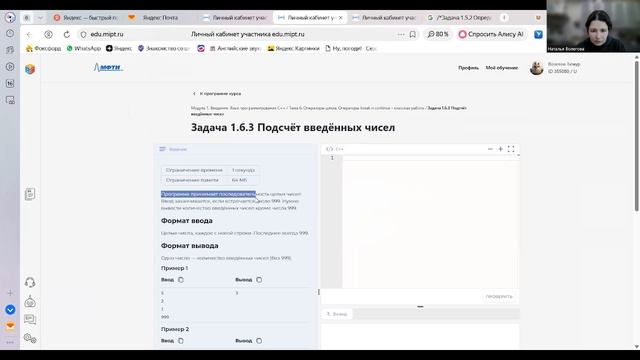Open the Ну, погоди! bookmark
Screen dimensions: 640x360
click(x=350, y=48)
